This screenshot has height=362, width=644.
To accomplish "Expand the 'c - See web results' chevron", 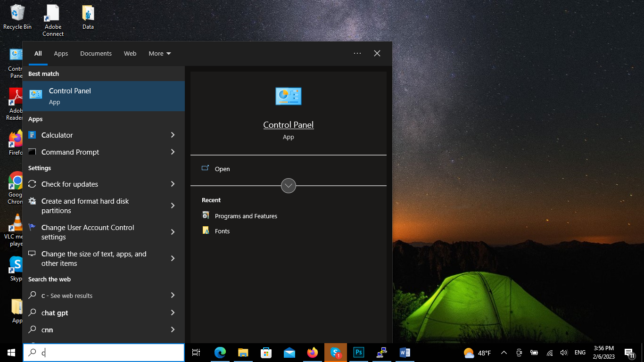I will pos(173,295).
